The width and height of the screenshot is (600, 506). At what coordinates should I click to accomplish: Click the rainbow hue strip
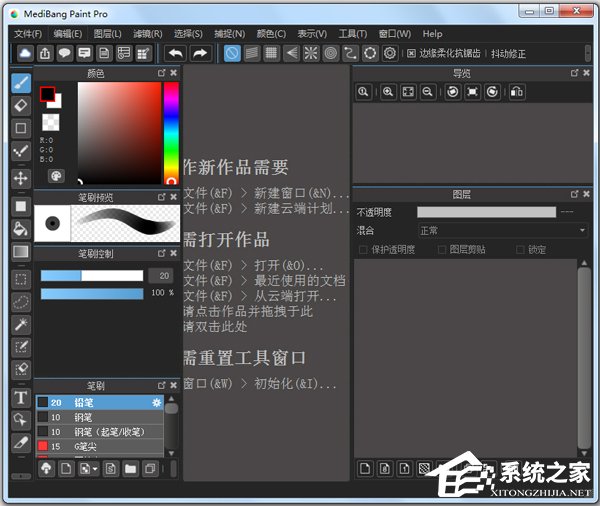pyautogui.click(x=171, y=132)
